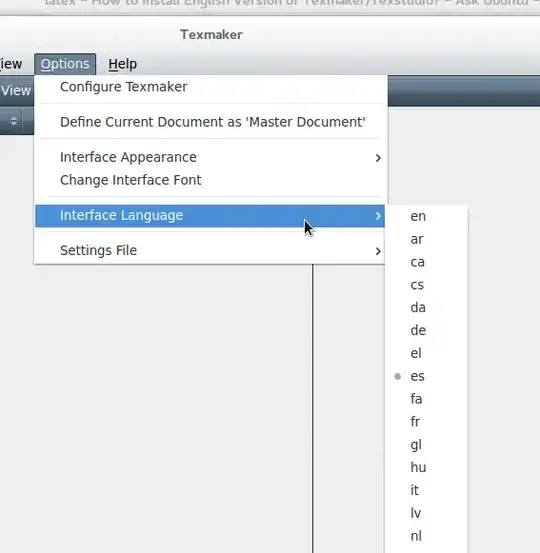
Task: Select 'de' interface language
Action: (426, 331)
